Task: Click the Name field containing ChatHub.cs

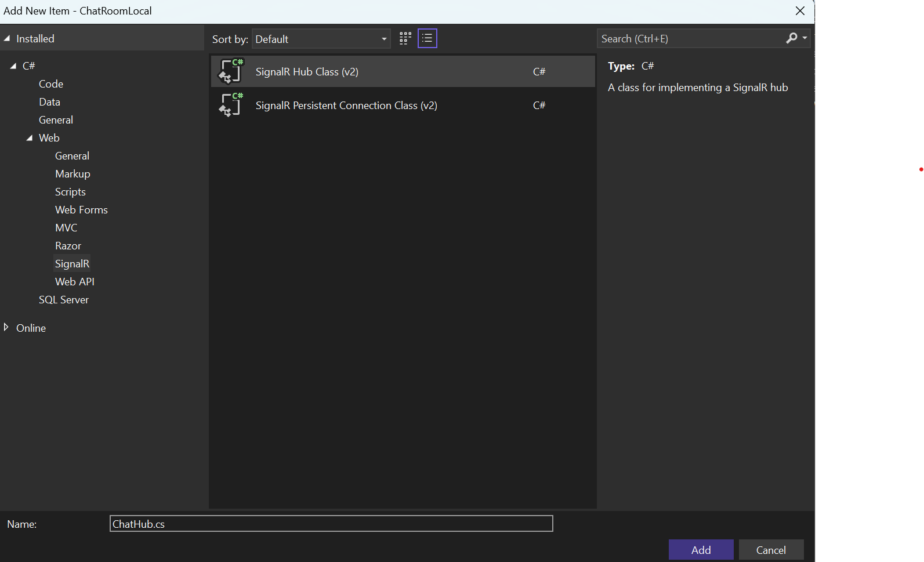Action: [x=331, y=524]
